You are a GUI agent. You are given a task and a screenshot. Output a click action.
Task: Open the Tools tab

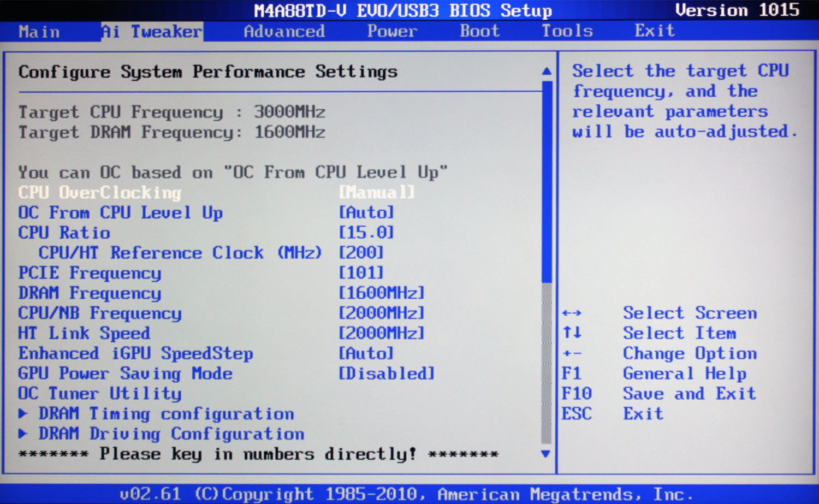tap(567, 31)
